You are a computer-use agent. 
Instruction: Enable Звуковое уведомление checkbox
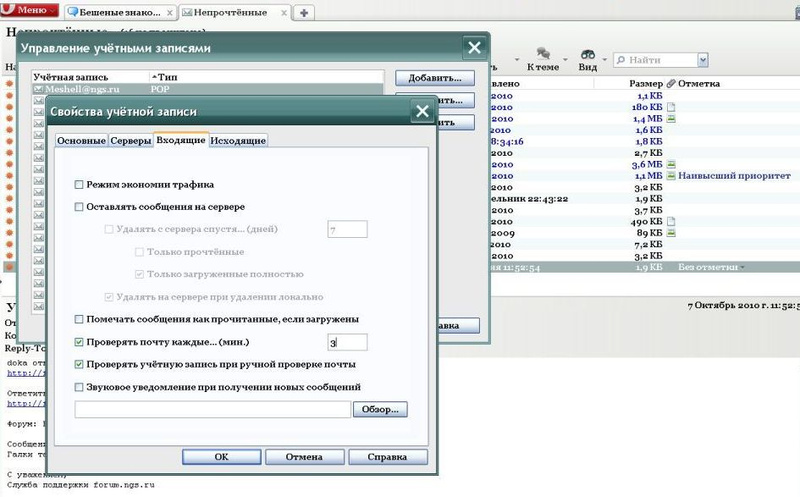[x=79, y=387]
